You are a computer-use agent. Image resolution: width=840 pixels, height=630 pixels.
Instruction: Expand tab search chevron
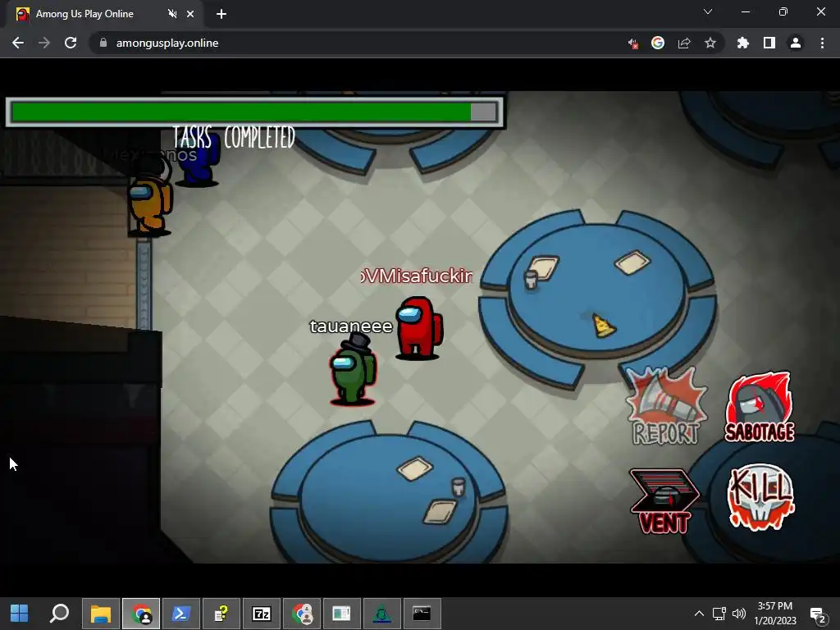(x=708, y=11)
